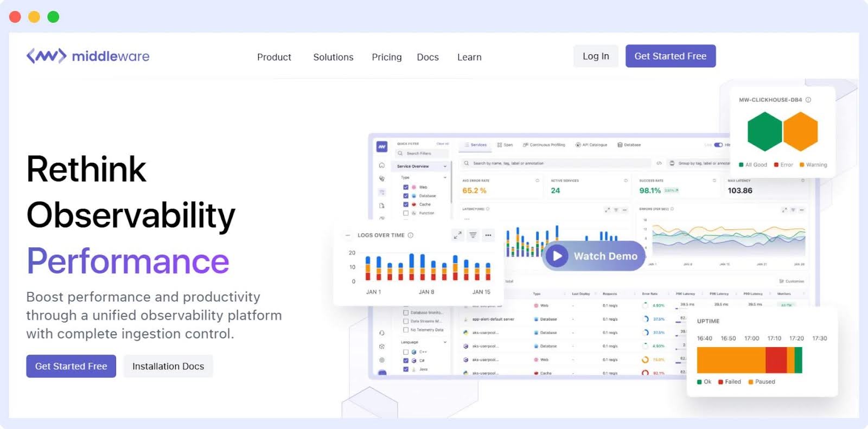Image resolution: width=868 pixels, height=429 pixels.
Task: Click Get Started Free in header
Action: point(671,56)
